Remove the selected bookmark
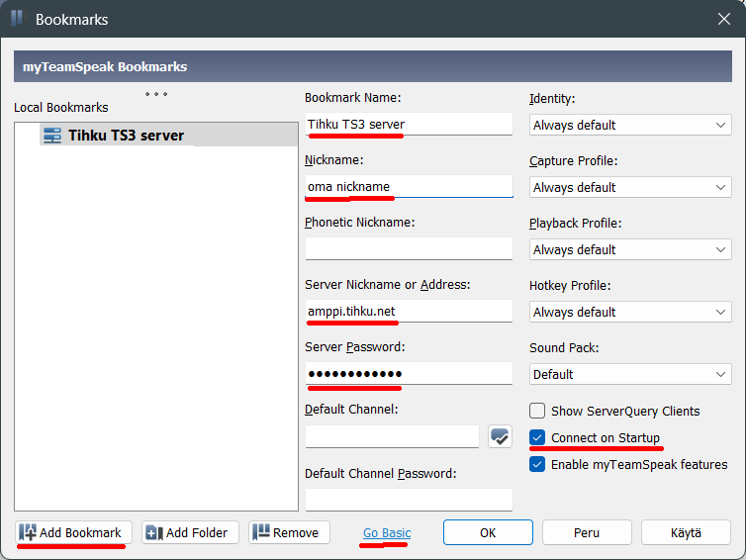The width and height of the screenshot is (746, 560). pos(288,532)
